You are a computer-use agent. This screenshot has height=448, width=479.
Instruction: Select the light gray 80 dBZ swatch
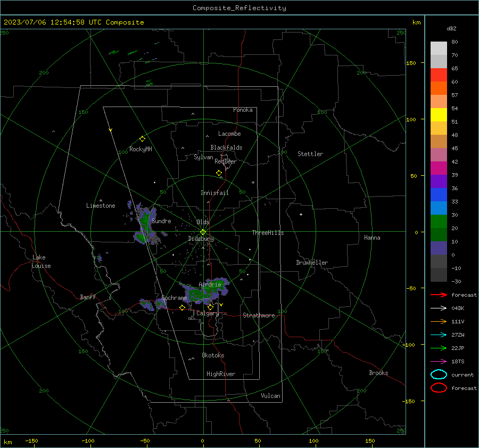[439, 48]
